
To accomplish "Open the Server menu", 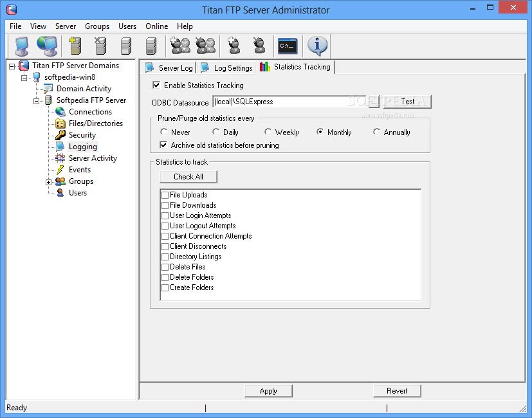I will 66,26.
